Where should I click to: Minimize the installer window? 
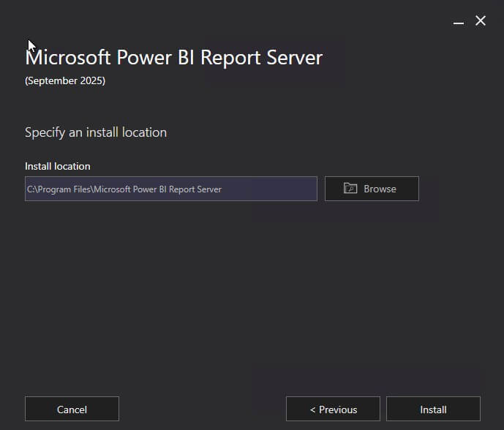point(459,22)
